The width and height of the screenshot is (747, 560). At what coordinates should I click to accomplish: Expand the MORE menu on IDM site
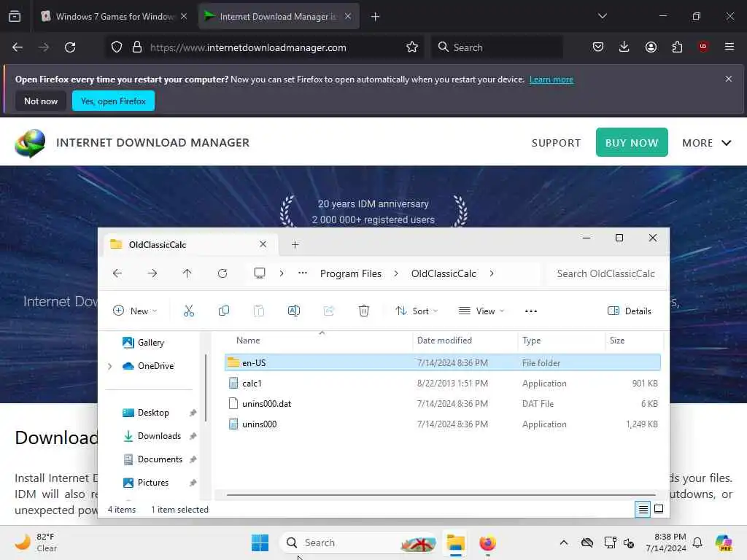point(706,143)
